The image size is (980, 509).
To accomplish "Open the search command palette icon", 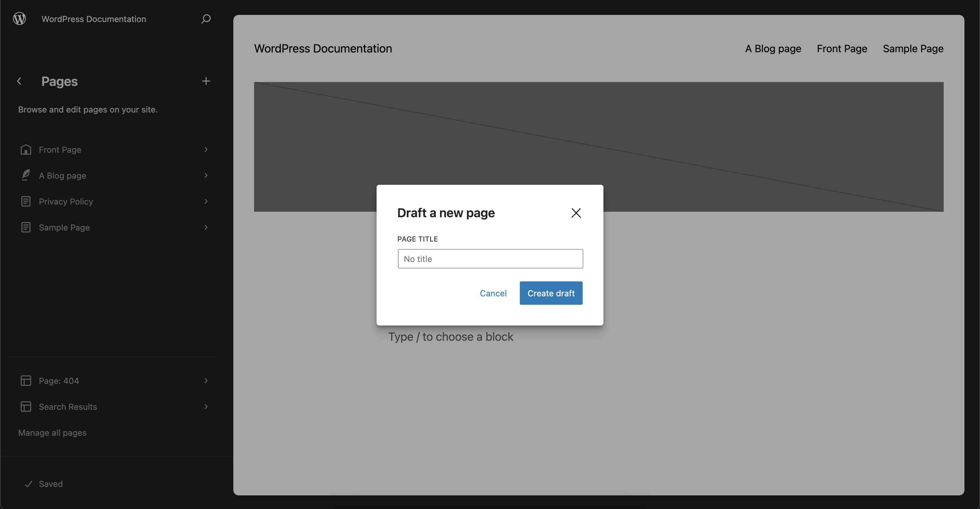I will pyautogui.click(x=206, y=19).
